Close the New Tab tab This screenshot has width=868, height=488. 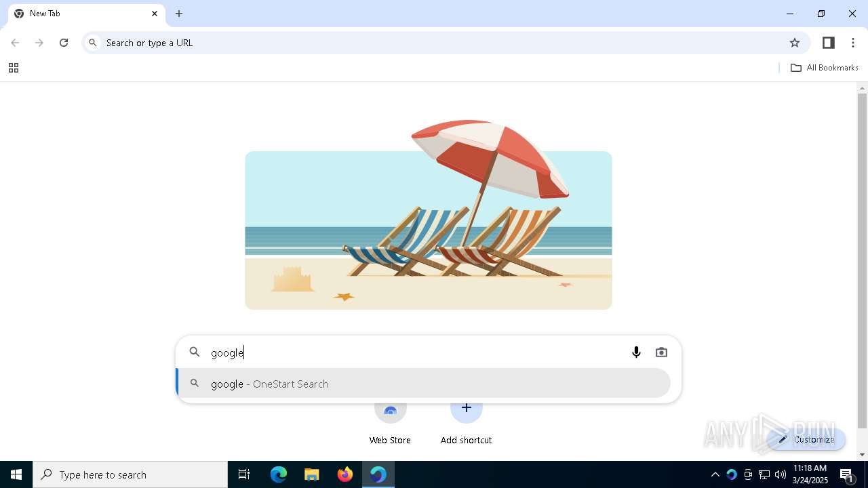[x=155, y=14]
